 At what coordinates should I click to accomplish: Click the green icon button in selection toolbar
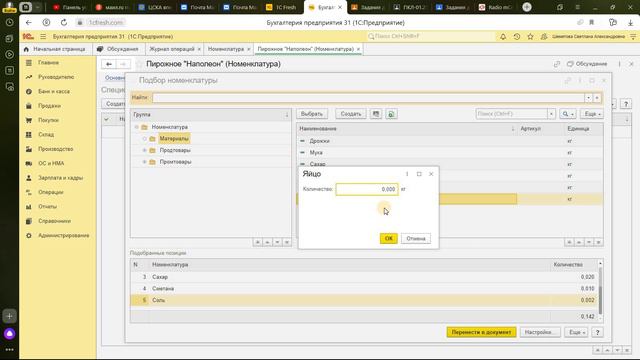(391, 114)
